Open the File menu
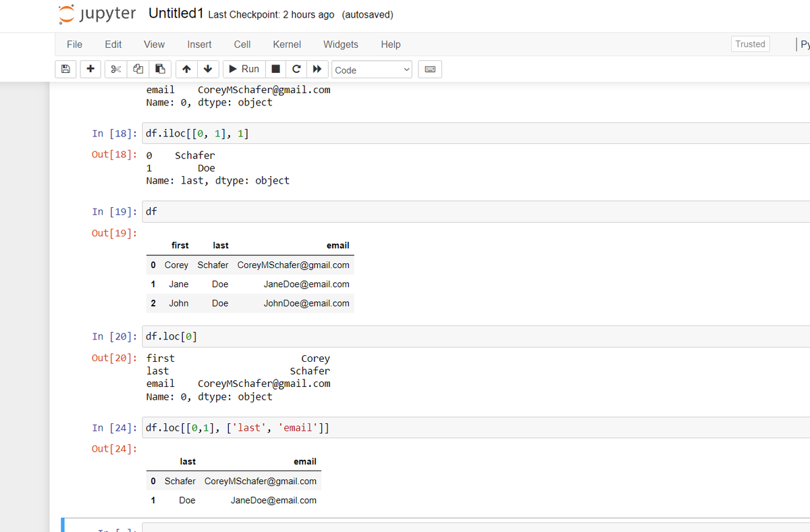Screen dimensions: 810x532 (74, 44)
